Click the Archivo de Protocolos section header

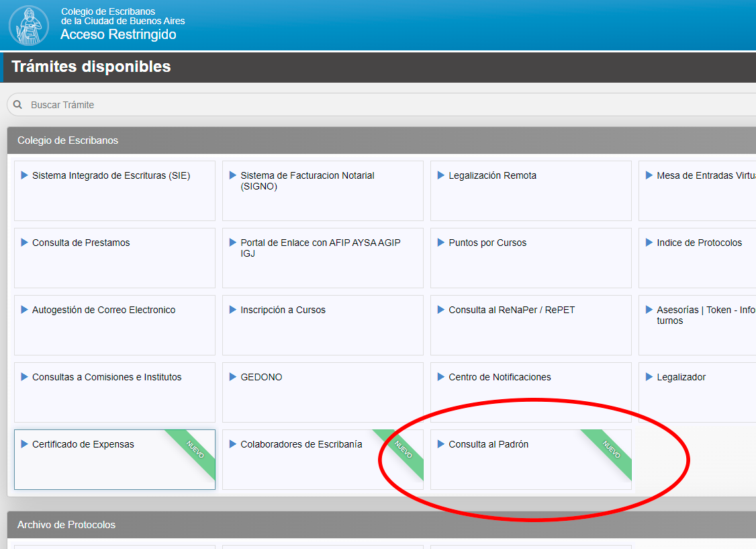(381, 525)
